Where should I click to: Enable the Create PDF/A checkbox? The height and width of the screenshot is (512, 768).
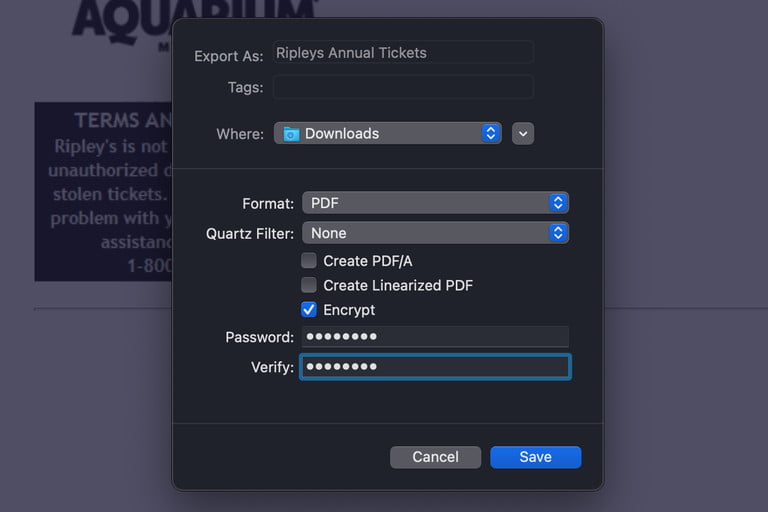tap(309, 261)
